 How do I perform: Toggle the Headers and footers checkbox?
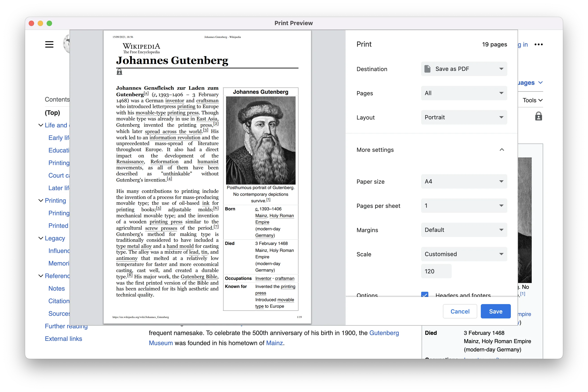(425, 295)
